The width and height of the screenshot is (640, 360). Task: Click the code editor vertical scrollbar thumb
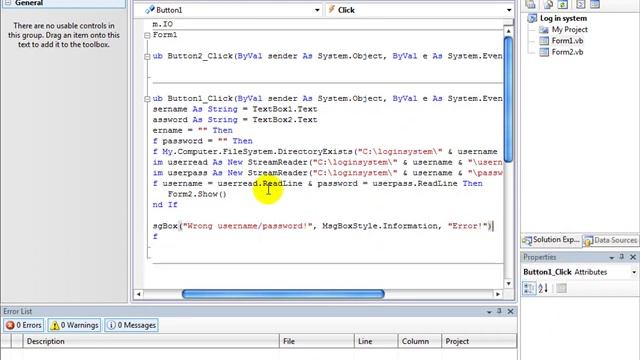point(508,100)
